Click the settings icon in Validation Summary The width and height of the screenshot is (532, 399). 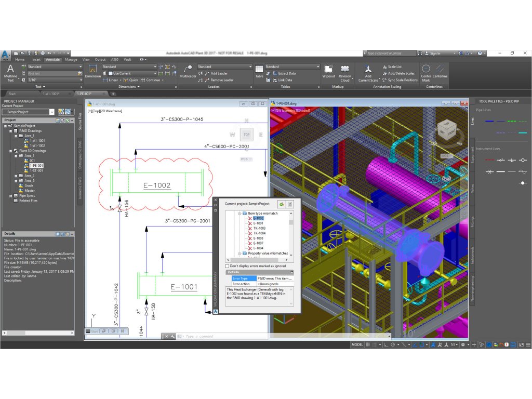(x=290, y=204)
